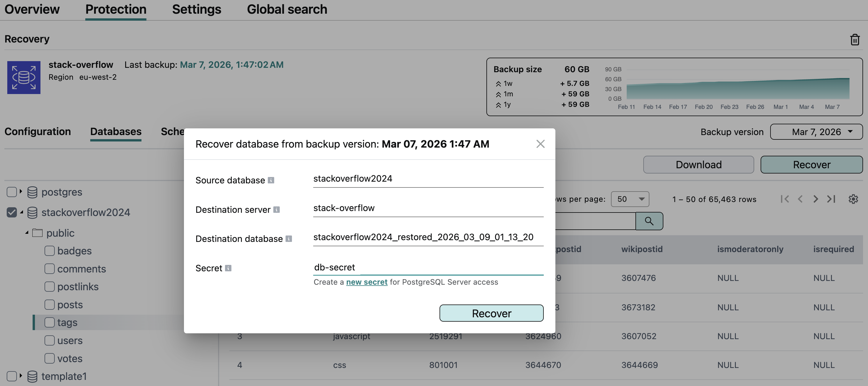Screen dimensions: 868x386
Task: Go to the next page of rows
Action: [815, 199]
